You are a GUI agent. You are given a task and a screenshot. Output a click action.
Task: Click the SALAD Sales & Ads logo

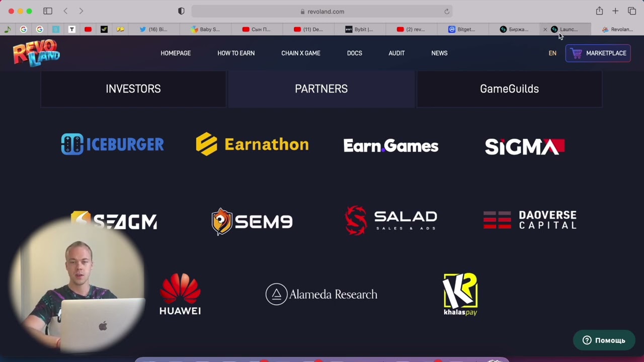coord(391,220)
